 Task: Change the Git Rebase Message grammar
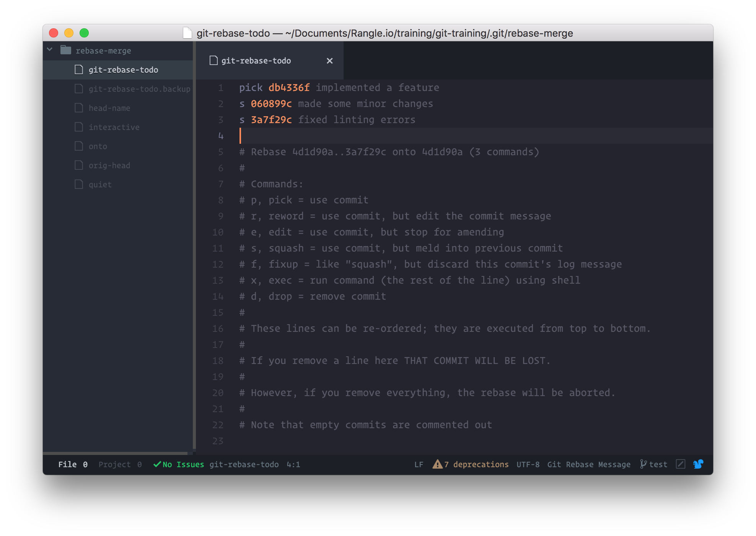[x=588, y=465]
